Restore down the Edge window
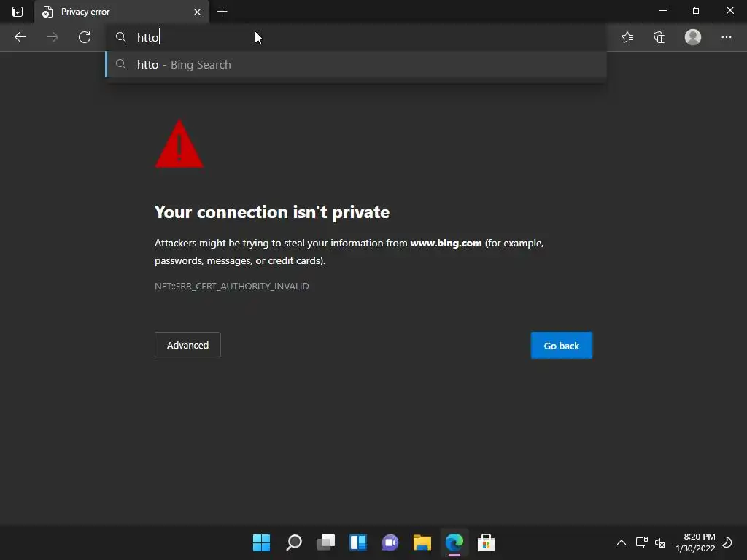 (x=697, y=10)
